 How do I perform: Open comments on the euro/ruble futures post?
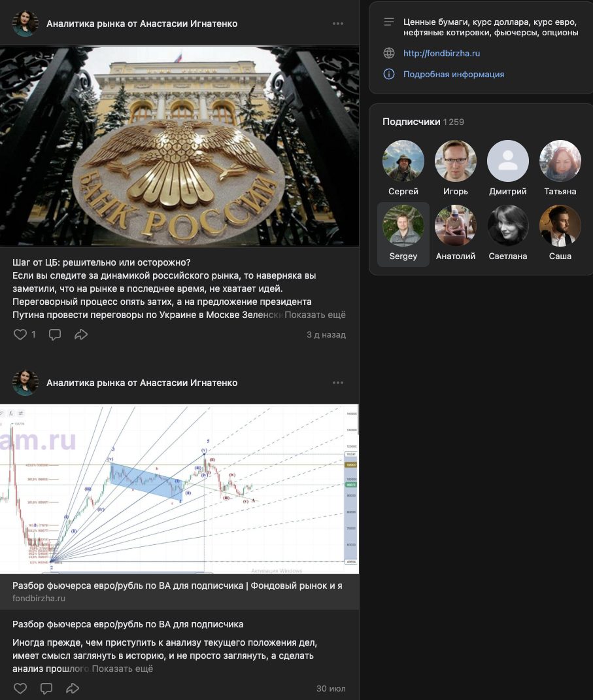(46, 688)
